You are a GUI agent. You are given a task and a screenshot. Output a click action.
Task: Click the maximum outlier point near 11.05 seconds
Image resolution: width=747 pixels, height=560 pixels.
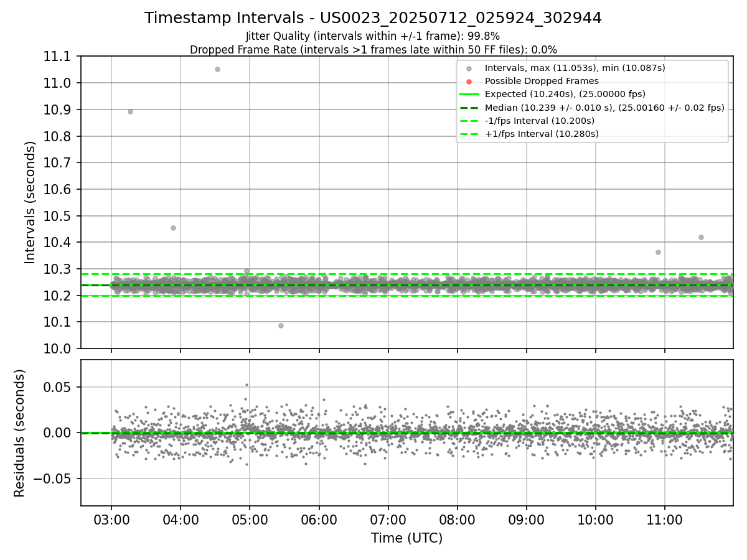click(x=217, y=69)
